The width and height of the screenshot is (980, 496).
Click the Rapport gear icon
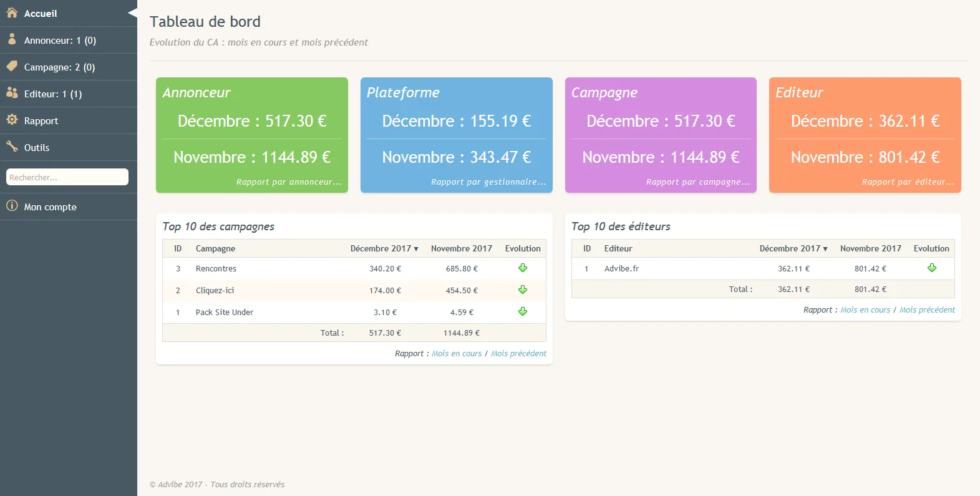[12, 120]
